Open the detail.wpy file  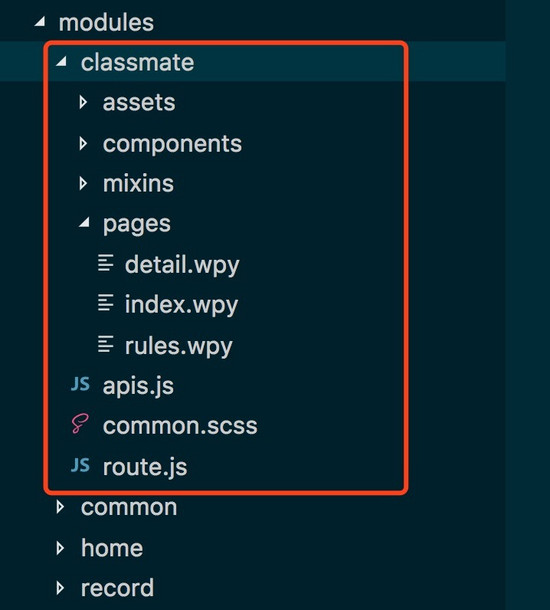[182, 265]
